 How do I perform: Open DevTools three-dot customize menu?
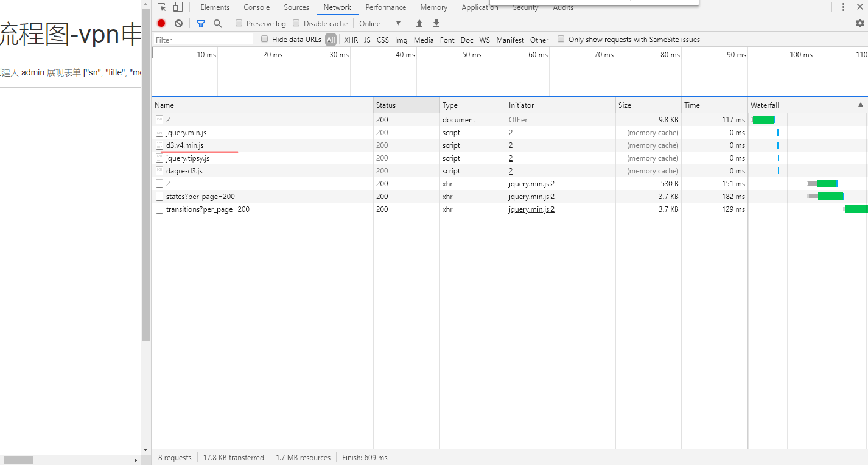pos(843,7)
